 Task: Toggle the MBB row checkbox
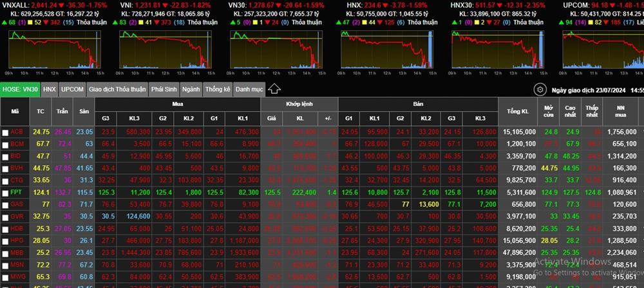[x=6, y=252]
